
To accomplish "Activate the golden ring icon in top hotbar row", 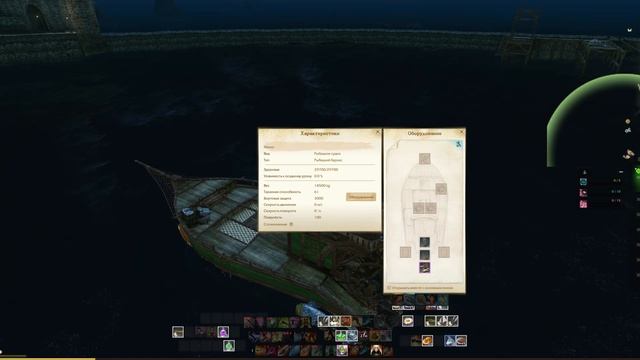I will click(x=408, y=321).
